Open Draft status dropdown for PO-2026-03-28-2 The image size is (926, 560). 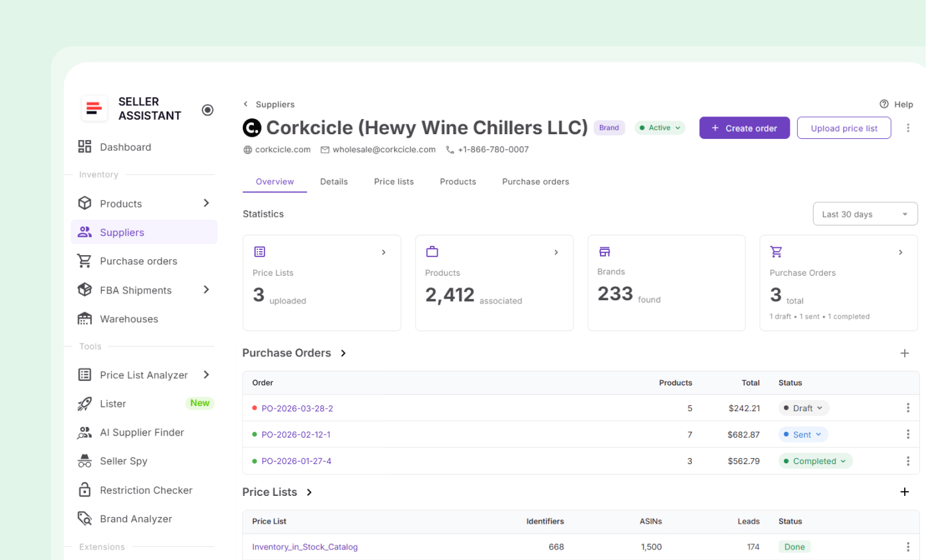[x=804, y=408]
